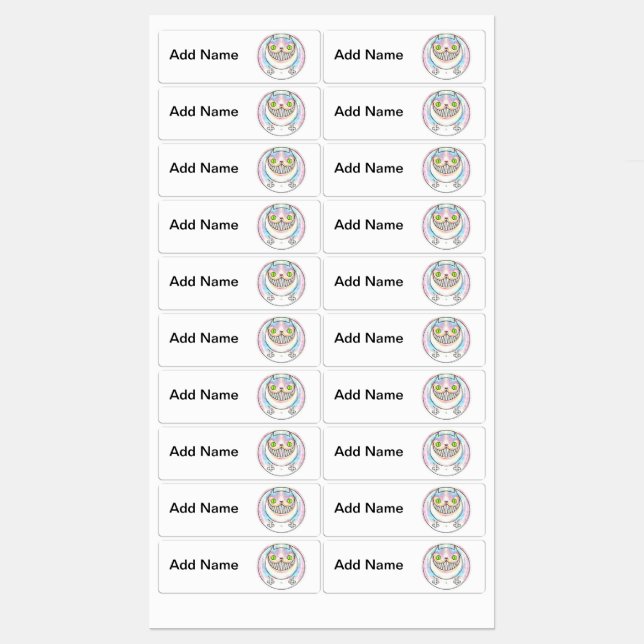Click "Add Name" text on the top-right label

tap(369, 55)
